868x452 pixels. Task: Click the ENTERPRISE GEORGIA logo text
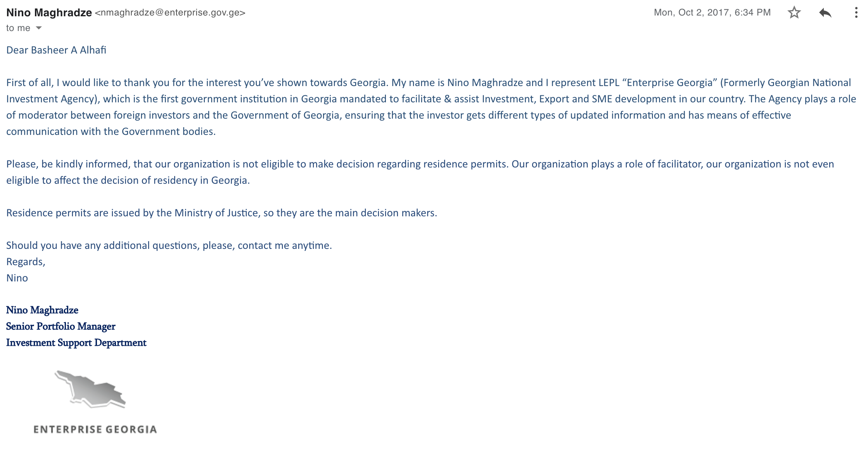click(95, 430)
